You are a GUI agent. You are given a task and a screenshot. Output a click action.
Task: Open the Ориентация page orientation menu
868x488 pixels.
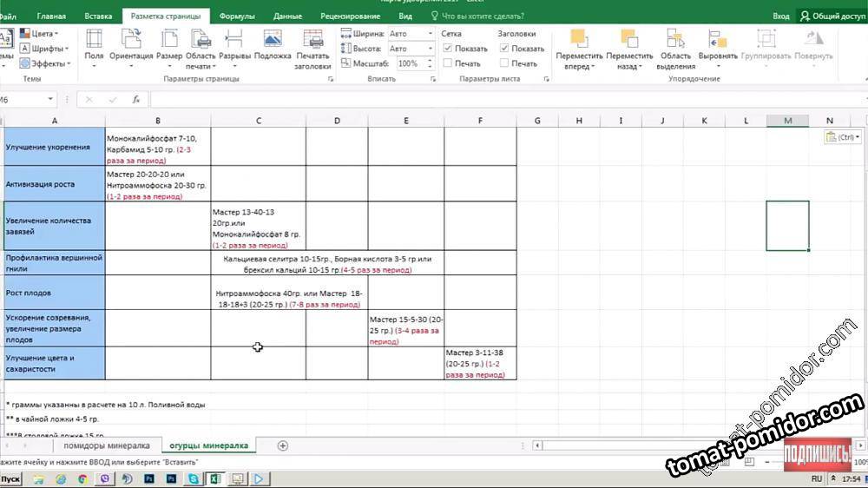pos(131,49)
